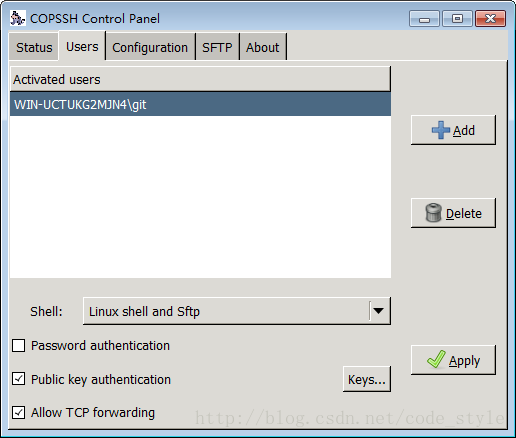Close the COPSSH Control Panel window
Screen dimensions: 516x438
[x=490, y=18]
